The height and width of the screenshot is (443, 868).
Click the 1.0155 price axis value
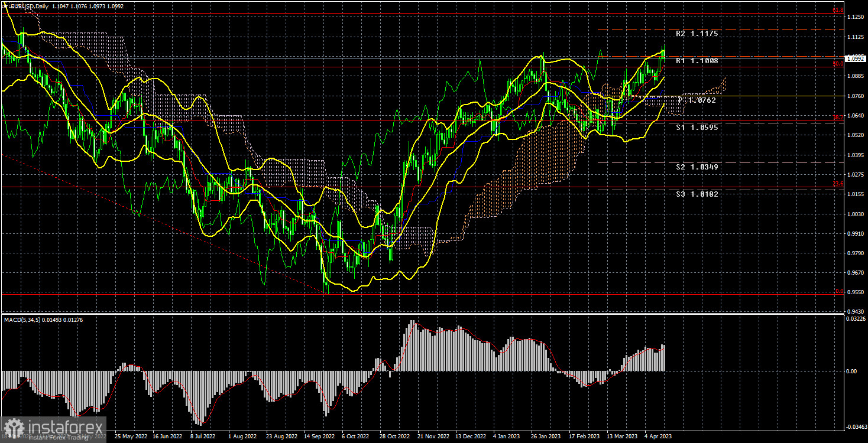[855, 194]
